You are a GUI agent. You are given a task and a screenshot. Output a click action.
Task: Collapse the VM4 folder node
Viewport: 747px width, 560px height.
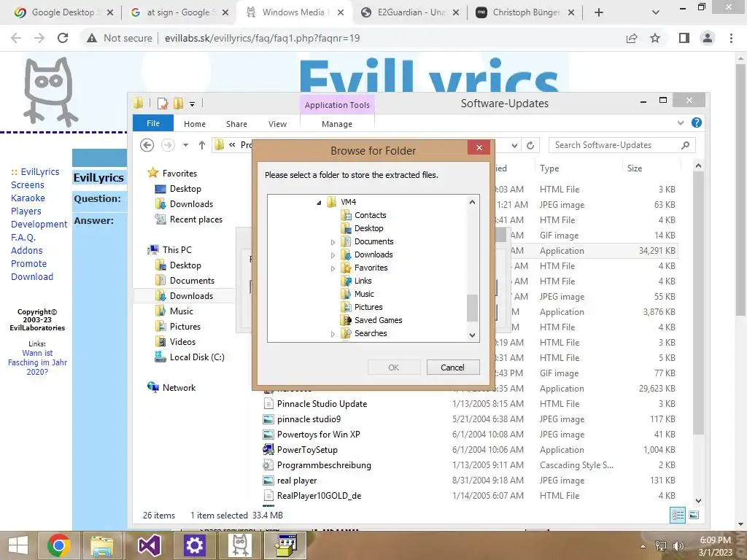point(319,203)
